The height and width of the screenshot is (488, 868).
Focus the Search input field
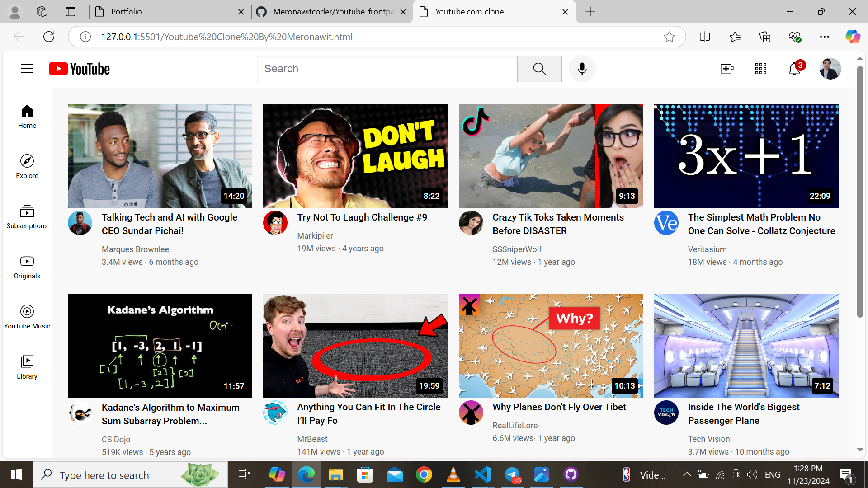[387, 69]
